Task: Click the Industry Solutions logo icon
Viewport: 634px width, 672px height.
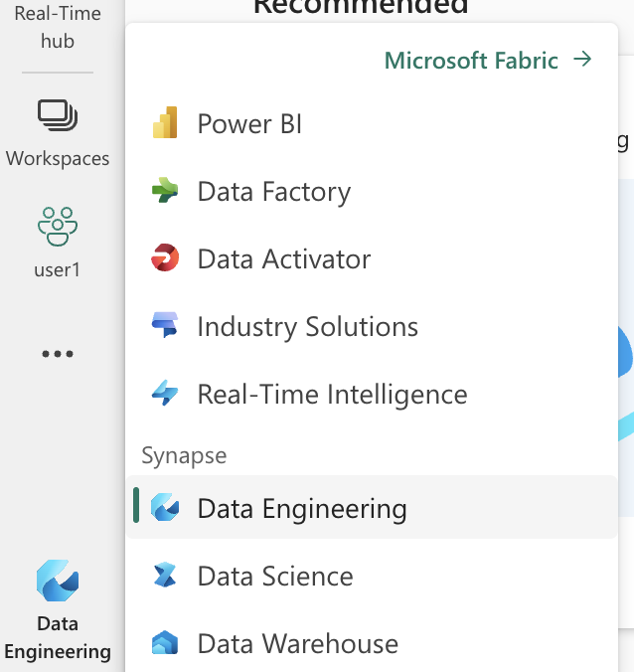Action: point(165,324)
